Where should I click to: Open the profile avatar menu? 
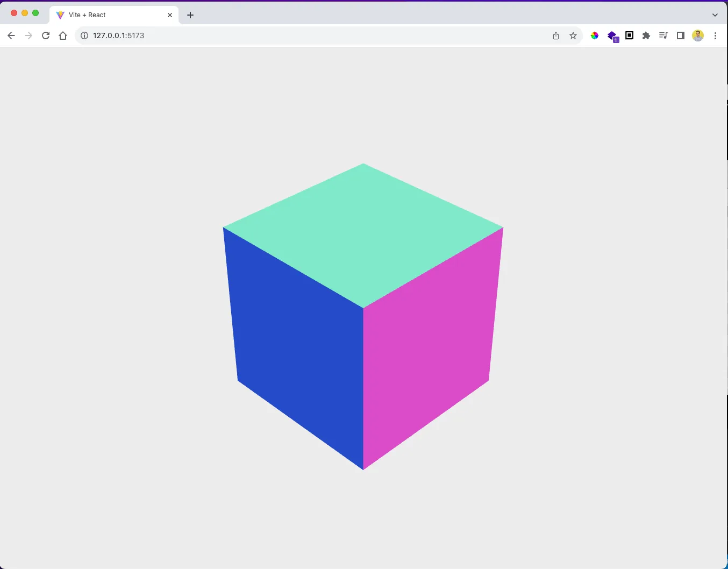pyautogui.click(x=698, y=35)
